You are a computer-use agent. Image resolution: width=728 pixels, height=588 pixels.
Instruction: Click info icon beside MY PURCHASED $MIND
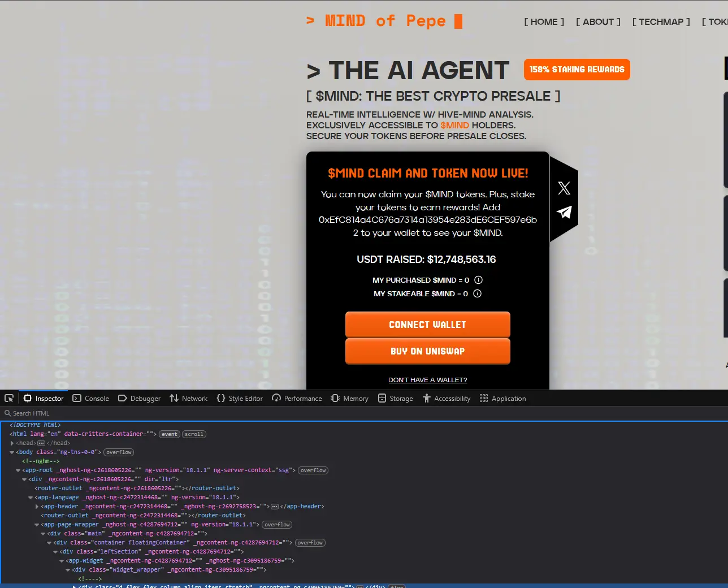478,280
